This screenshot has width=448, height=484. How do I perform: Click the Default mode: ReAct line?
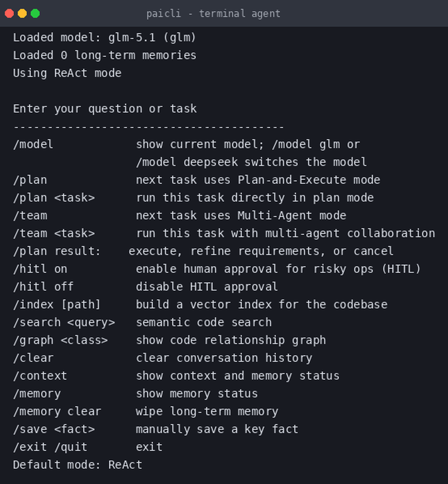[x=78, y=465]
